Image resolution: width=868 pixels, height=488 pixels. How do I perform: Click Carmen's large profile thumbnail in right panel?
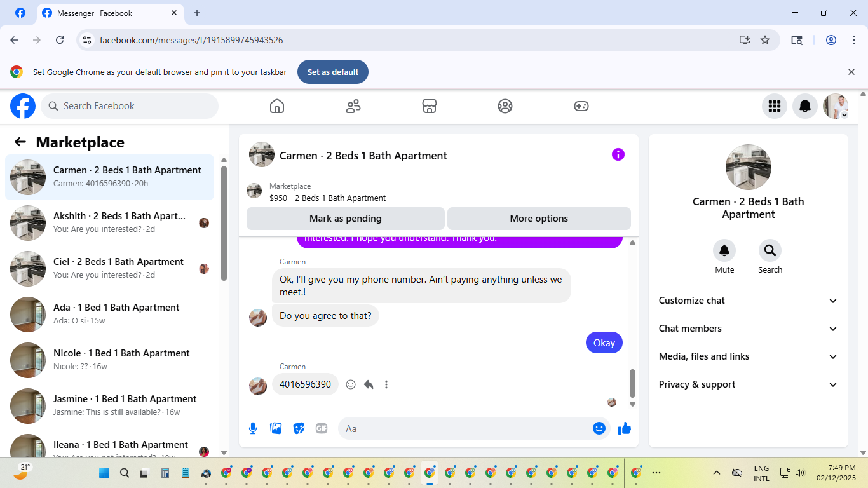coord(749,167)
